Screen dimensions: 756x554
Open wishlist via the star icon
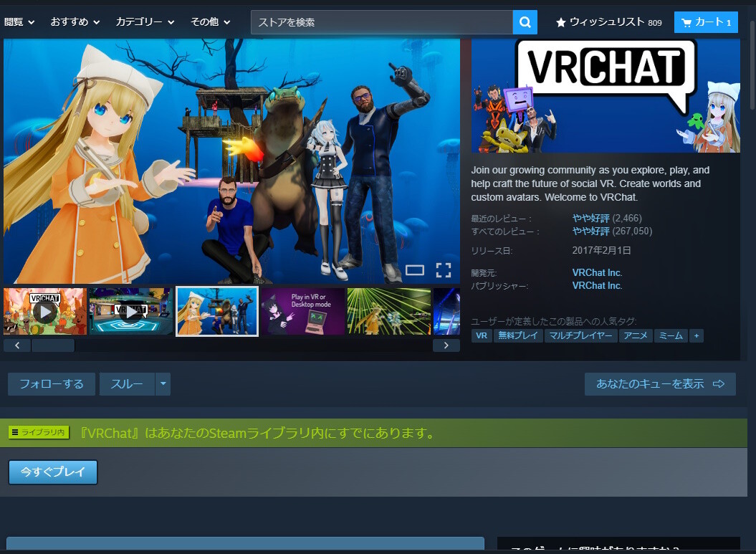pyautogui.click(x=561, y=22)
